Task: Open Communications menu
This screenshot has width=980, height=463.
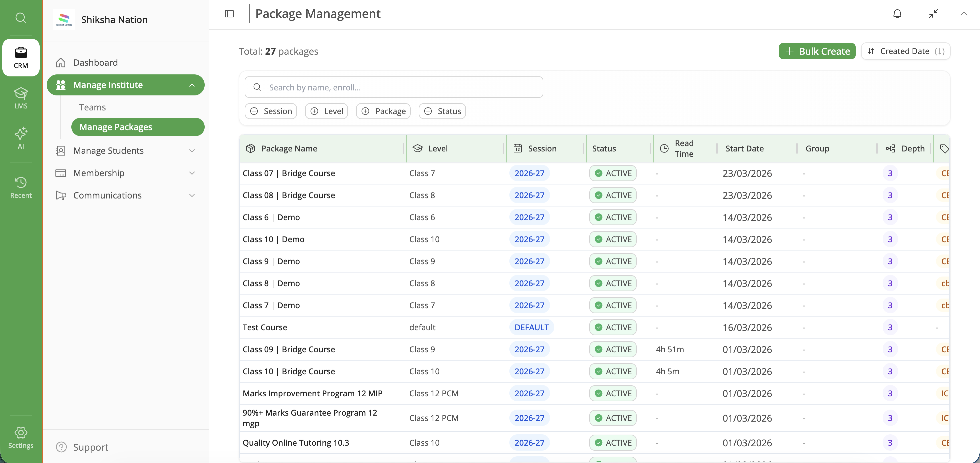Action: [x=125, y=195]
